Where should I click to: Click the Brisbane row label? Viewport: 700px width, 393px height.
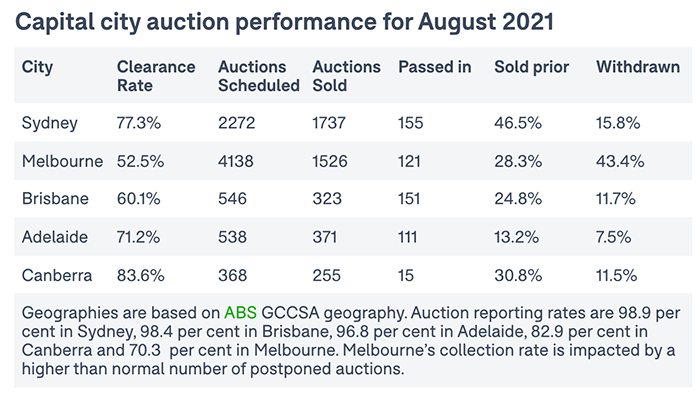(x=55, y=199)
